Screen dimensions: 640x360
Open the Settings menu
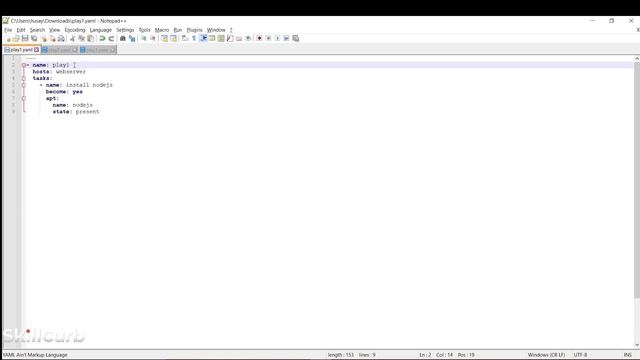click(x=125, y=30)
